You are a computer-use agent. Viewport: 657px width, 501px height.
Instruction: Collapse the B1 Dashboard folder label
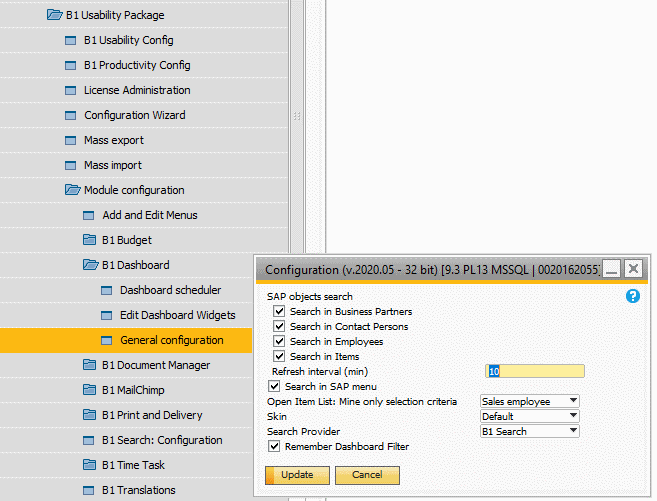tap(136, 265)
